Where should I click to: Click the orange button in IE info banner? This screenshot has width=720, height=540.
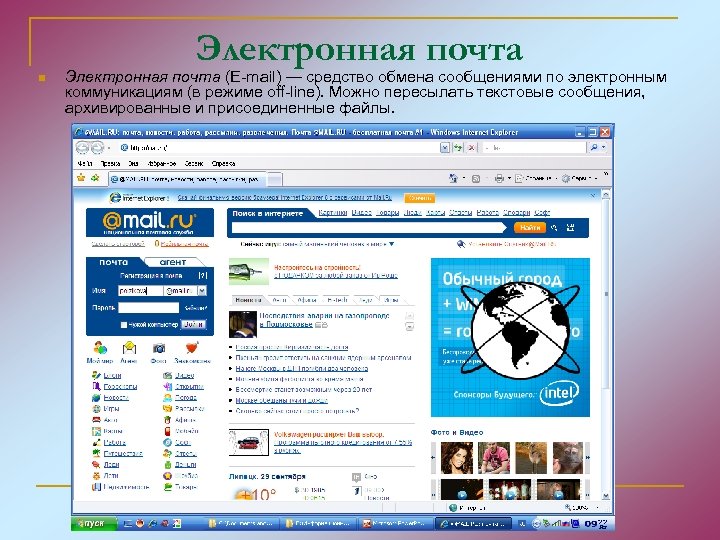click(x=420, y=198)
